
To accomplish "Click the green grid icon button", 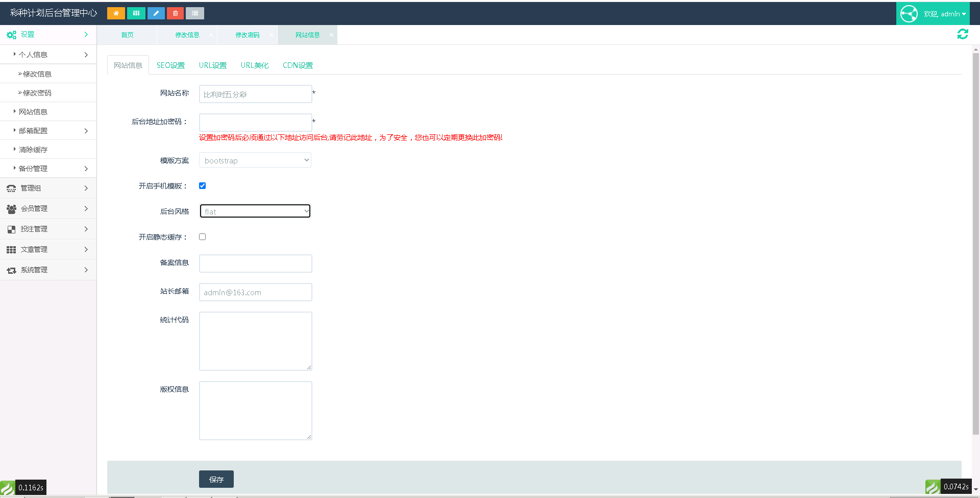I will [136, 13].
